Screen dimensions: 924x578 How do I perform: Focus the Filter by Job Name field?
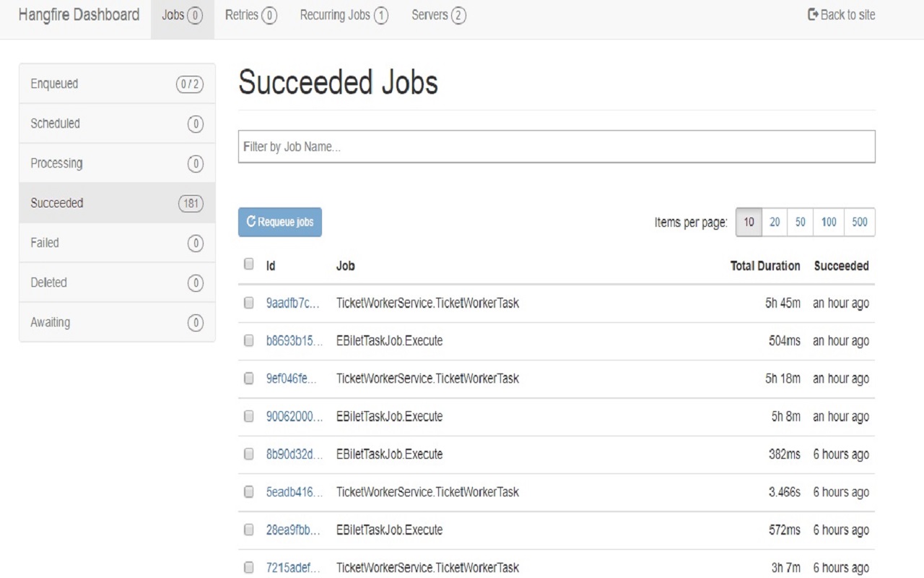556,147
